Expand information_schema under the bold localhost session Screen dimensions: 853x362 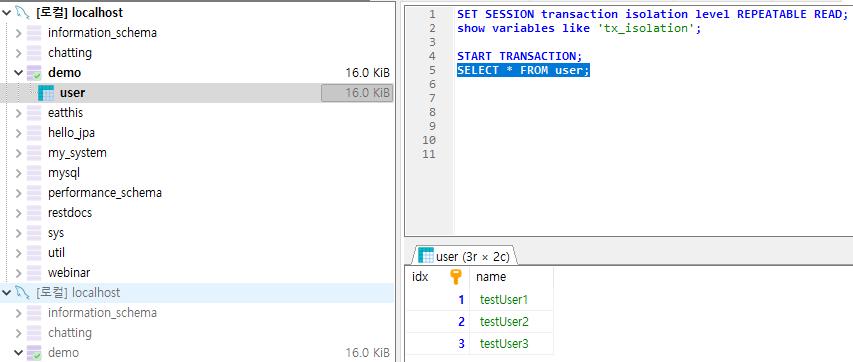tap(18, 33)
